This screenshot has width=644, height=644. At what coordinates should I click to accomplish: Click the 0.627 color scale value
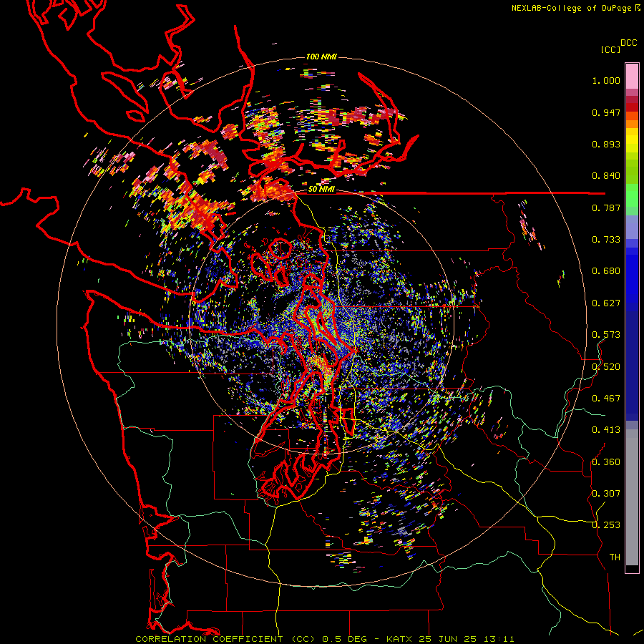606,303
